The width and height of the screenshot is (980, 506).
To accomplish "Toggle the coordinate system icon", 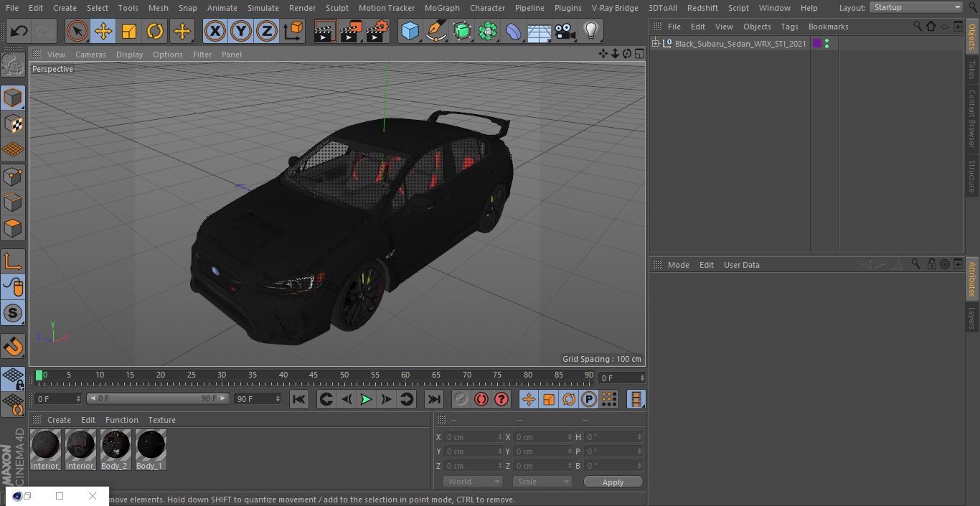I will pos(293,31).
